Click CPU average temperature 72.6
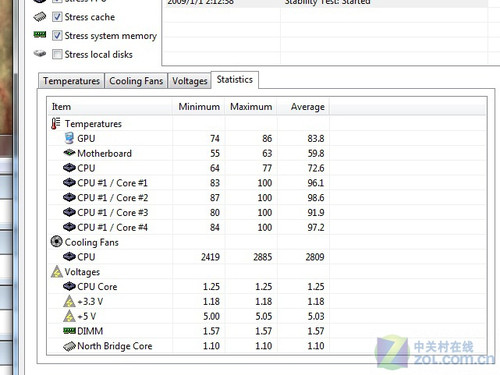The height and width of the screenshot is (375, 500). [x=316, y=168]
